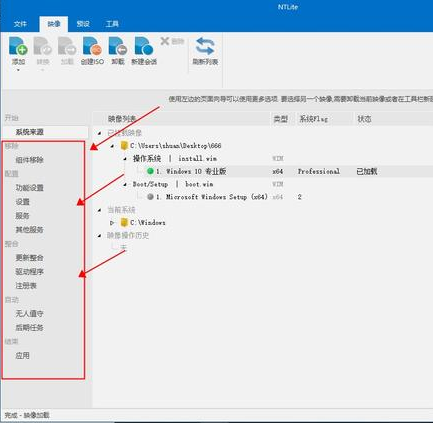Open the 组件移除 sidebar page
This screenshot has width=433, height=423.
point(30,160)
